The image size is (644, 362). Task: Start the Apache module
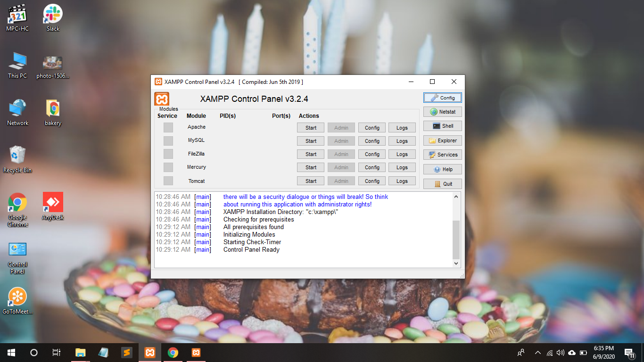click(x=311, y=128)
